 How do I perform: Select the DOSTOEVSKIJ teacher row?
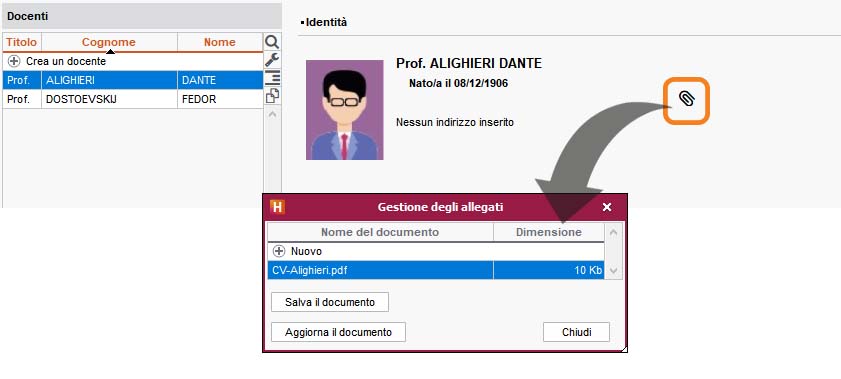(132, 99)
